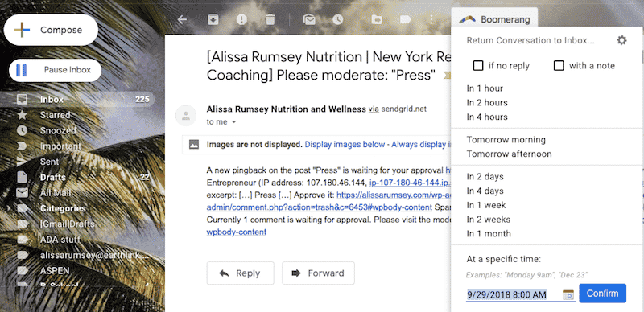Open the Boomerang dropdown menu
Screen dimensions: 644x312
[494, 19]
